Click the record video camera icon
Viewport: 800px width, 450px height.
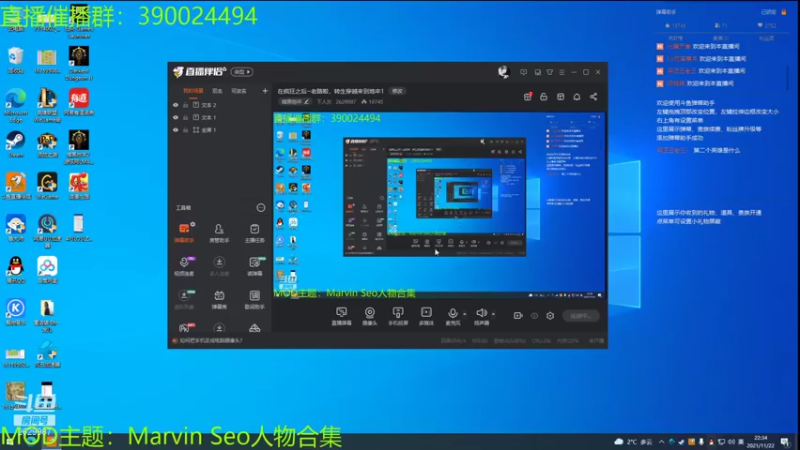517,316
